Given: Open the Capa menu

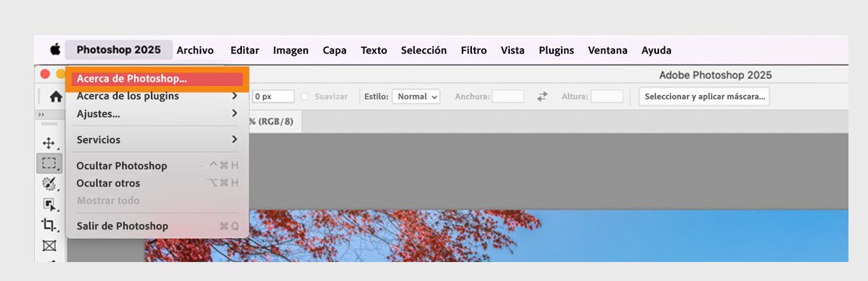Looking at the screenshot, I should [335, 50].
